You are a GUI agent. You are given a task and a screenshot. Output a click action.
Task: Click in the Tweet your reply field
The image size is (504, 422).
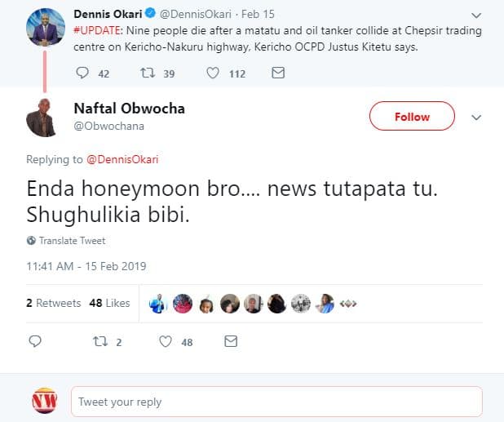coord(277,402)
